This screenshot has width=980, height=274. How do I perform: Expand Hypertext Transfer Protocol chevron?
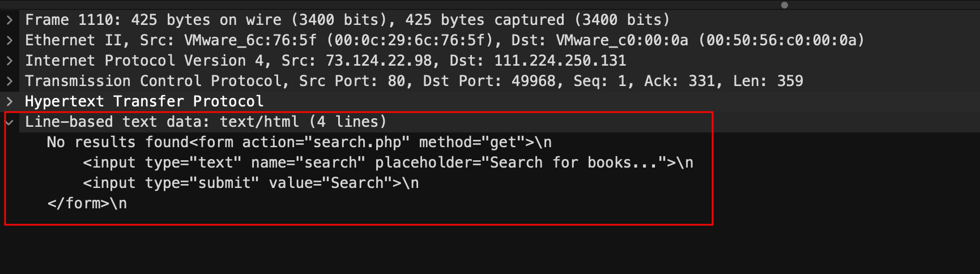pos(10,101)
